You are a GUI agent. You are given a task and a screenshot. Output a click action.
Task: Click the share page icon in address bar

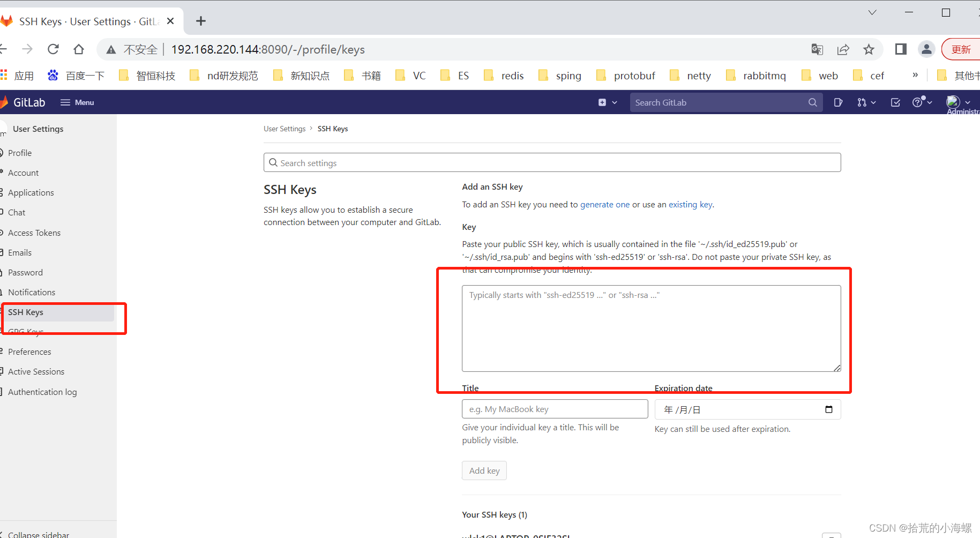843,49
